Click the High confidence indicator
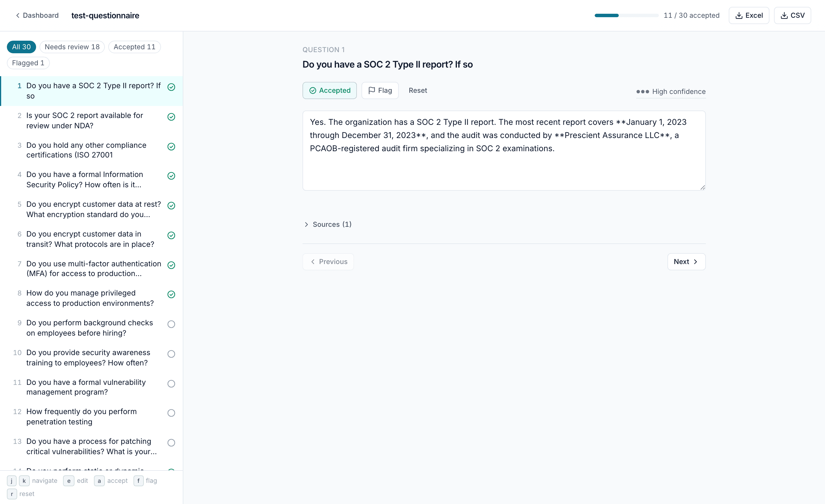The height and width of the screenshot is (504, 825). (x=671, y=91)
